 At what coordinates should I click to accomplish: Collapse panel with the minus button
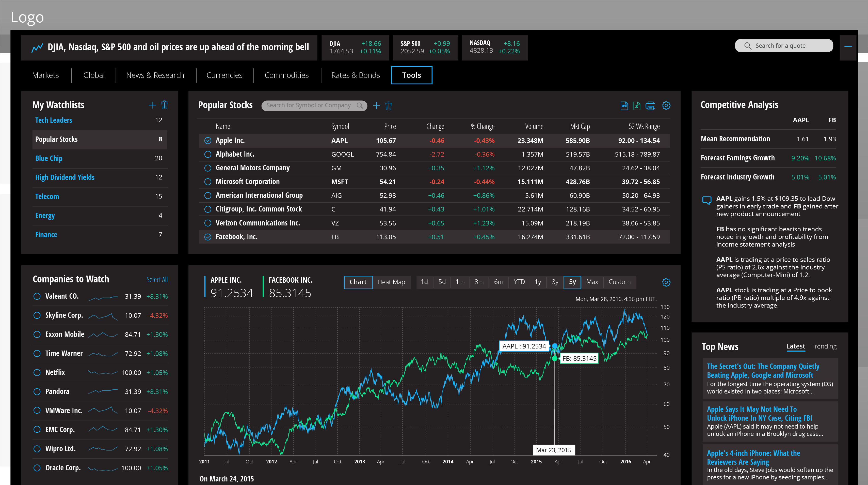[x=848, y=47]
